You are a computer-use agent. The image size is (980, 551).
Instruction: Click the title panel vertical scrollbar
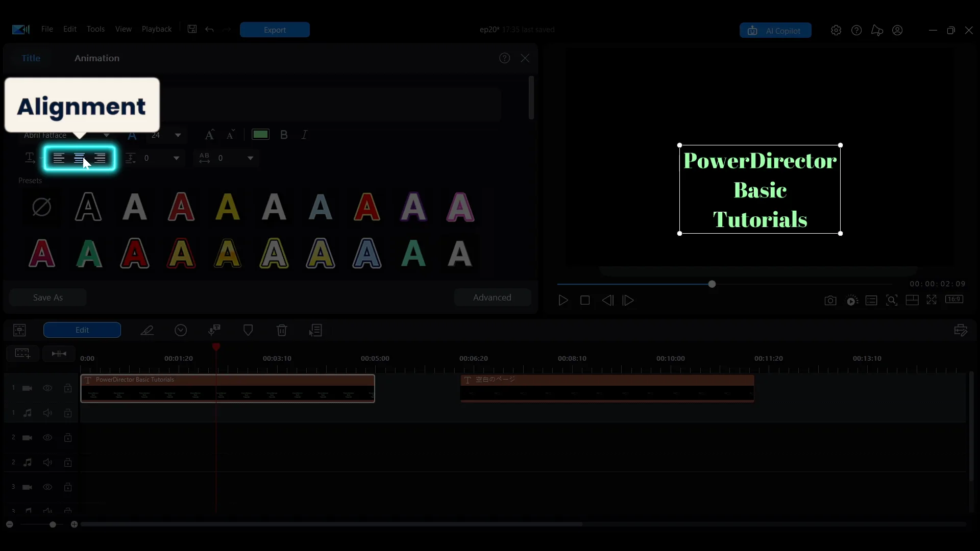[x=531, y=98]
